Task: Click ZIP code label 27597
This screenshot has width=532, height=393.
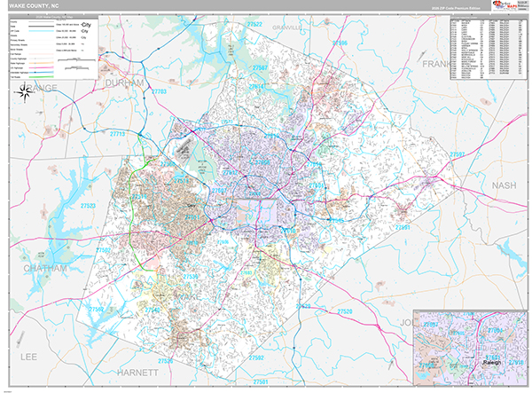Action: point(458,154)
